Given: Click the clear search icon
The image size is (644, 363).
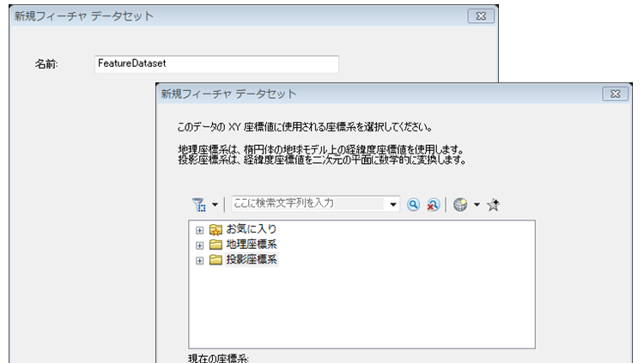Looking at the screenshot, I should 433,204.
